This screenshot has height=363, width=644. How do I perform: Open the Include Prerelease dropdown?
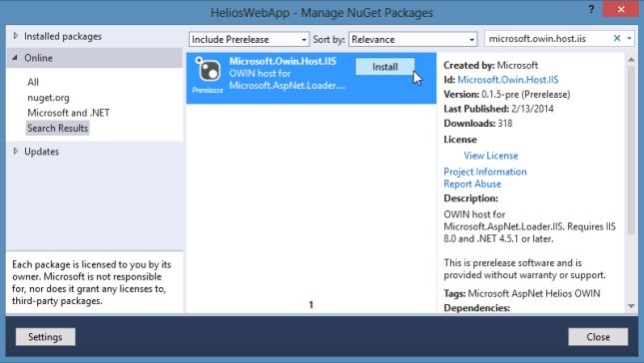pos(249,39)
